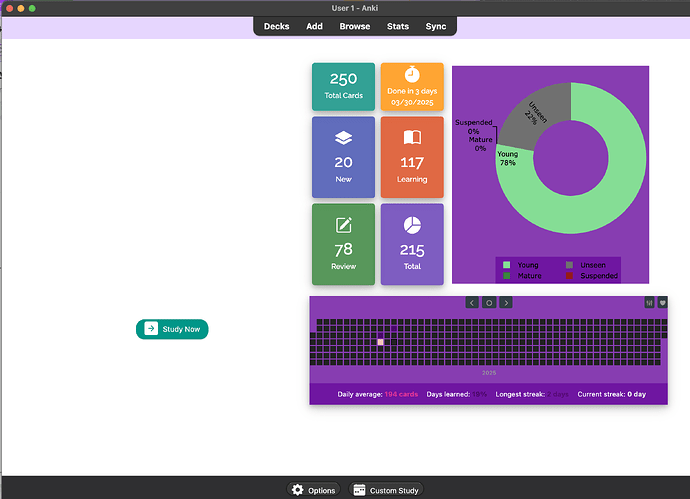Open the Stats view
Screen dimensions: 690x499
pos(398,26)
